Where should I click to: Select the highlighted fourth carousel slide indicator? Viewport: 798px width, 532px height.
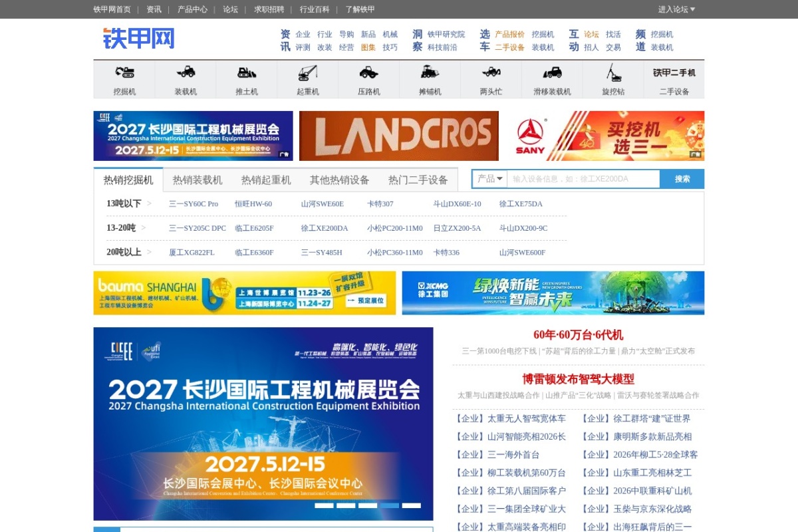[390, 505]
